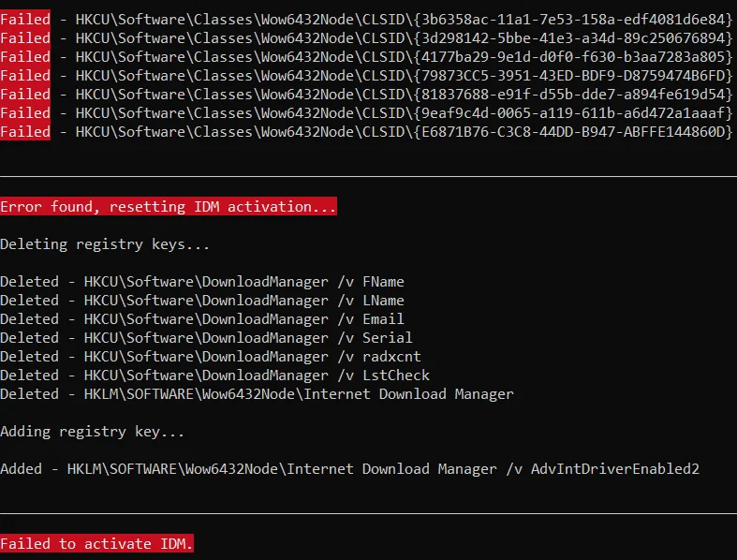Image resolution: width=737 pixels, height=560 pixels.
Task: Click the 'Failed to activate IDM.' message
Action: (96, 543)
